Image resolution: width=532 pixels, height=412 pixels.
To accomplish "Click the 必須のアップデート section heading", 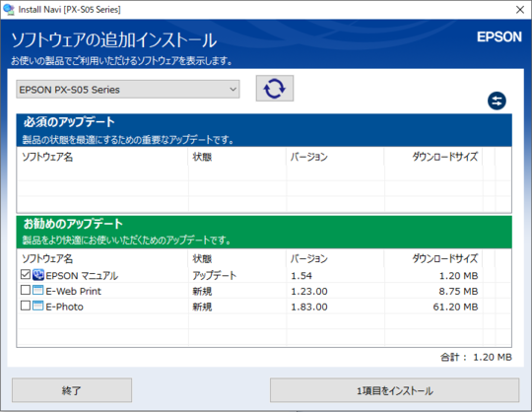I will tap(69, 122).
